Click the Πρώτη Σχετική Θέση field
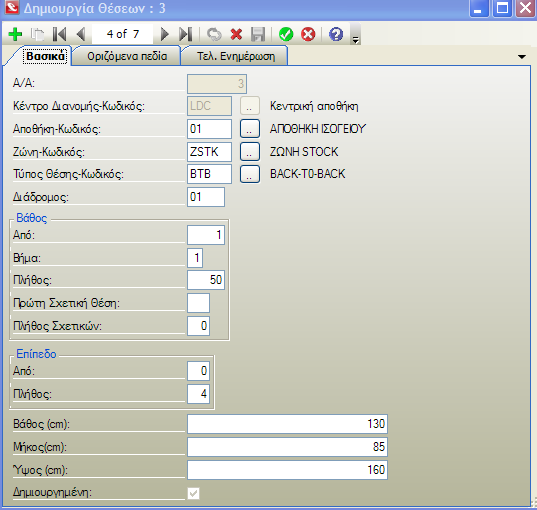The height and width of the screenshot is (510, 537). 198,303
